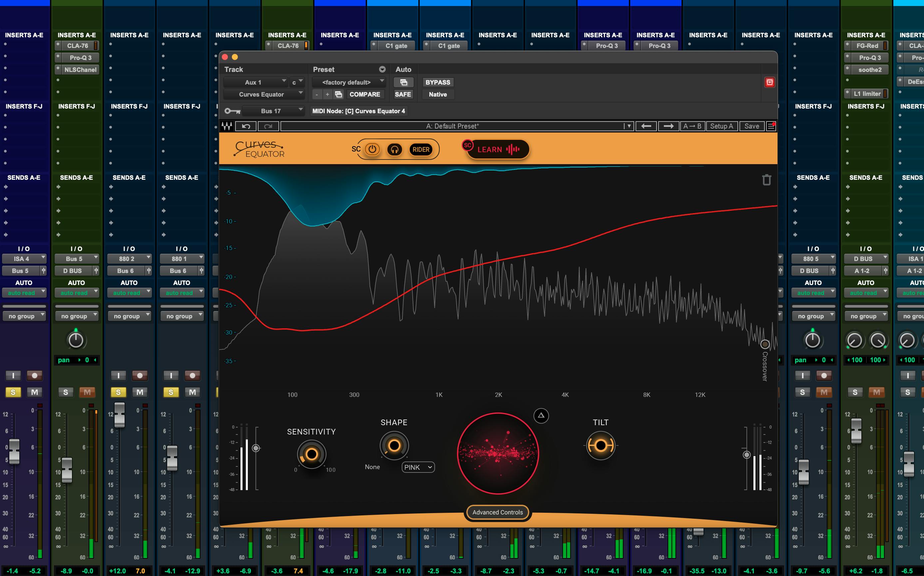Click the Advanced Controls button
The image size is (924, 576).
[497, 512]
